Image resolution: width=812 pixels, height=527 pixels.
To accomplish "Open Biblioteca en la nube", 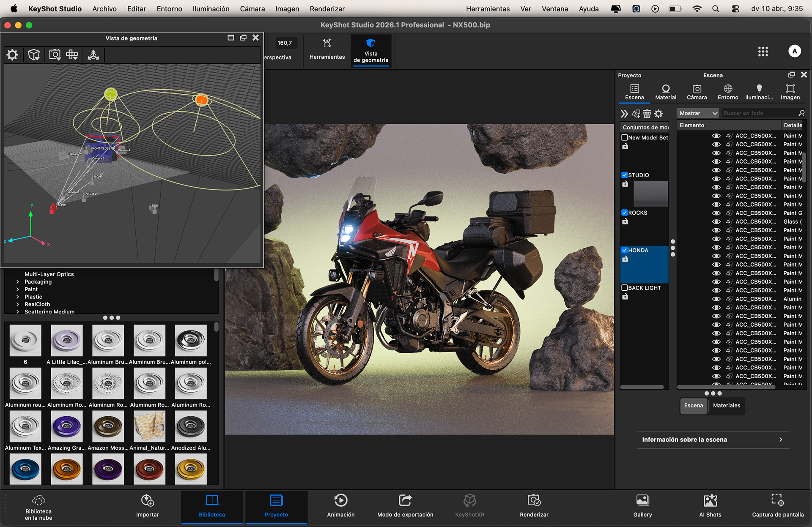I will pos(38,507).
